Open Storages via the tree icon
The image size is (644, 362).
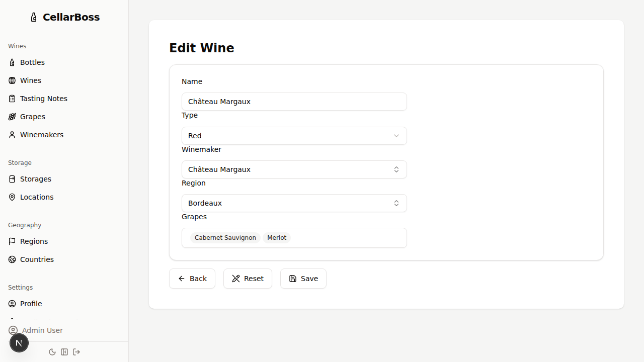(12, 179)
